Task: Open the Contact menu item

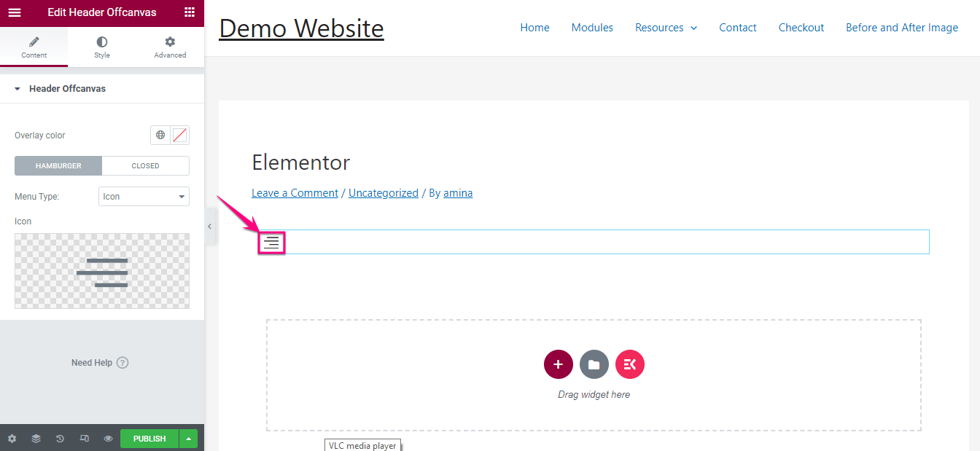Action: [x=738, y=28]
